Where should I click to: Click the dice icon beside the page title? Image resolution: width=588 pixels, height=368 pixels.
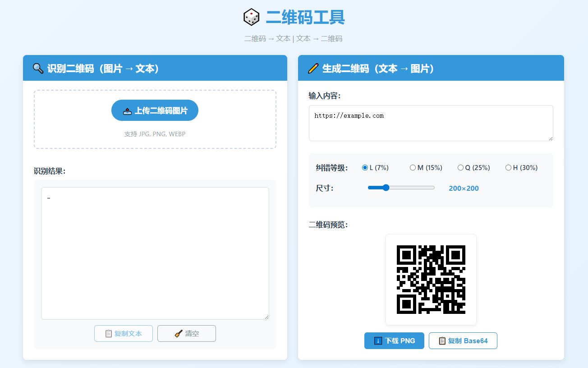(x=252, y=17)
